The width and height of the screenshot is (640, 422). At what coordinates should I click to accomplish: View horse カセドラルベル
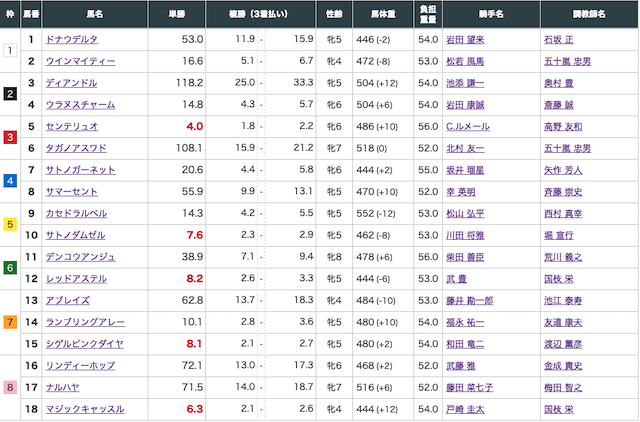click(76, 213)
